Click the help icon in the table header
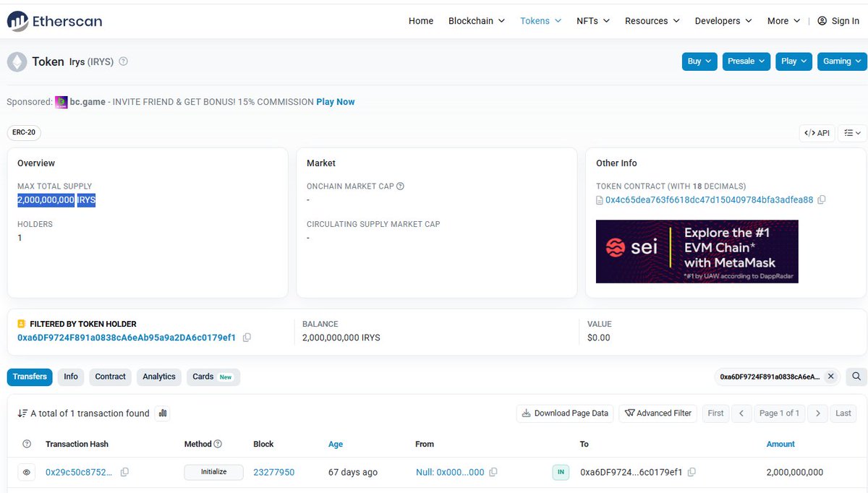Image resolution: width=868 pixels, height=493 pixels. [27, 444]
